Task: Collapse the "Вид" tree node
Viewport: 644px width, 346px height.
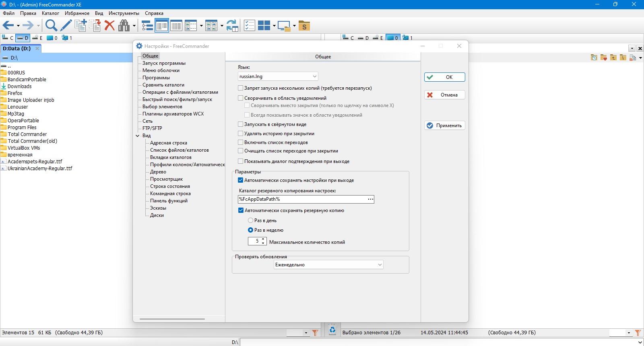Action: (x=138, y=136)
